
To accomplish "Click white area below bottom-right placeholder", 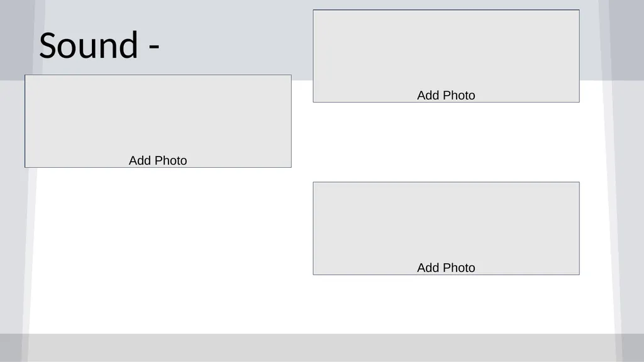I will pos(446,304).
